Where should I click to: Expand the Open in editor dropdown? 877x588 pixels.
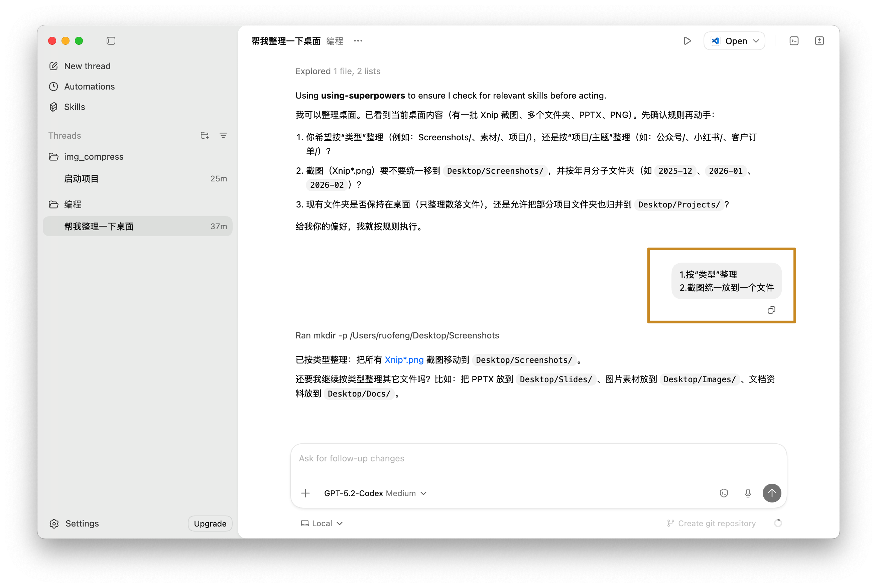coord(756,41)
